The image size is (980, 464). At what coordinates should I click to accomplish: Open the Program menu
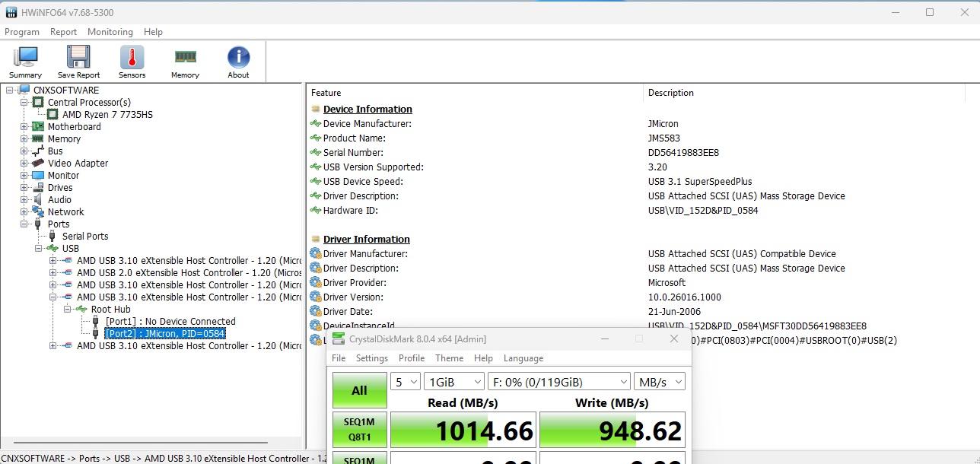[22, 32]
